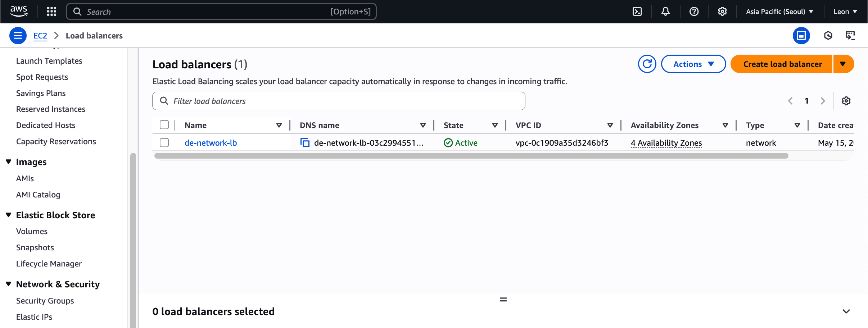This screenshot has height=328, width=868.
Task: Collapse the Images navigation section
Action: click(9, 162)
